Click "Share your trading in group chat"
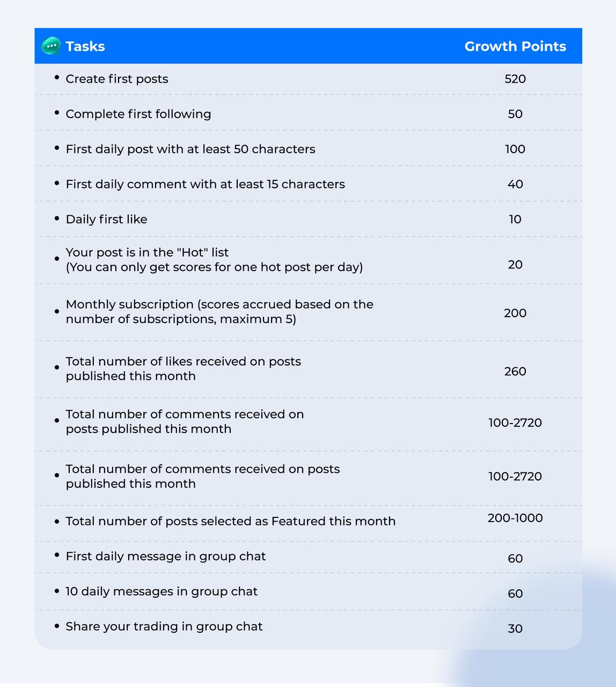Screen dimensions: 616x687 (x=164, y=626)
